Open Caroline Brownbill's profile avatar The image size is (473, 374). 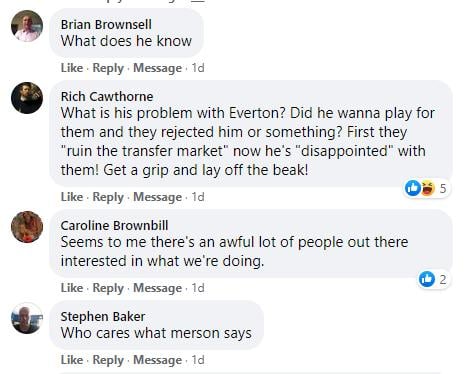tap(27, 227)
